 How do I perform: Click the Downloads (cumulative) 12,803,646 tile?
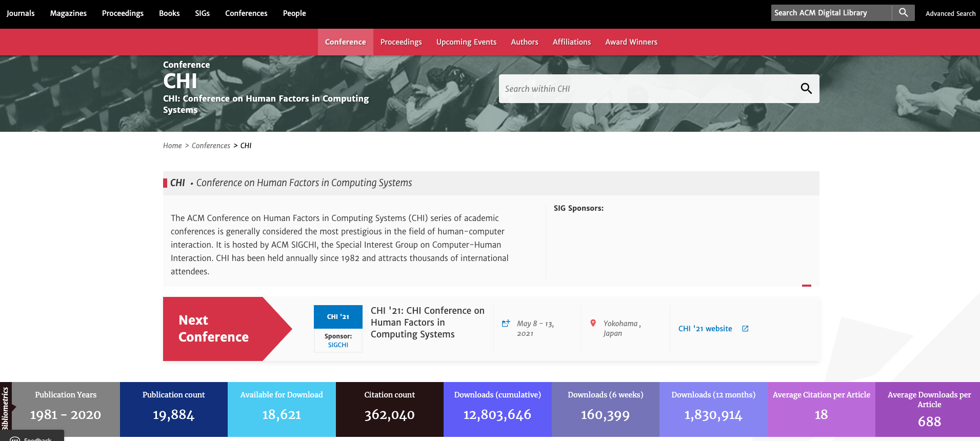pos(497,409)
